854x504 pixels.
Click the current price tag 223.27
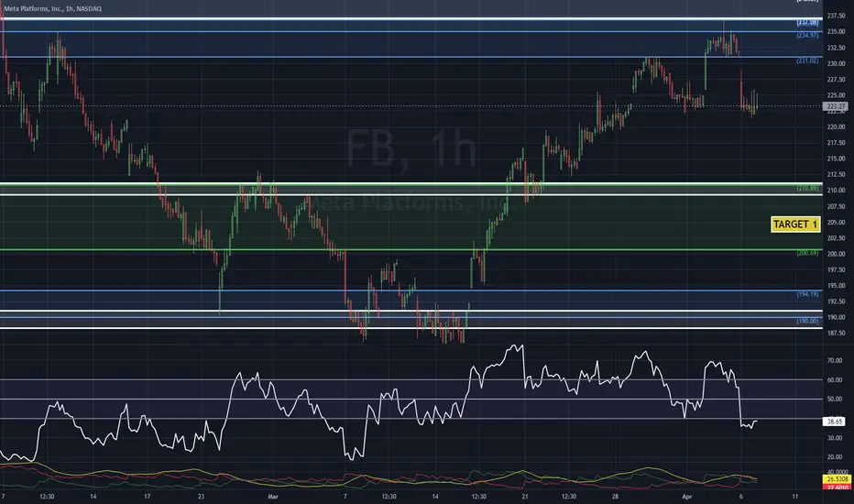click(836, 106)
